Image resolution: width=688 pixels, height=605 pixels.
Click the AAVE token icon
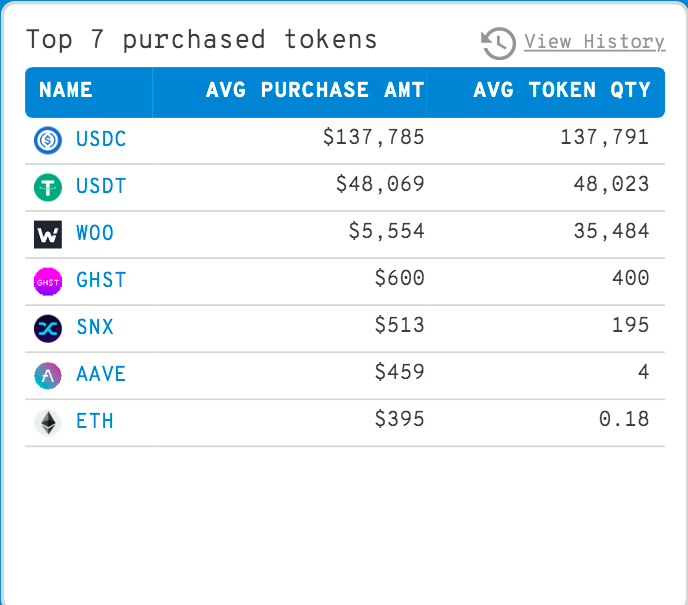pos(48,376)
